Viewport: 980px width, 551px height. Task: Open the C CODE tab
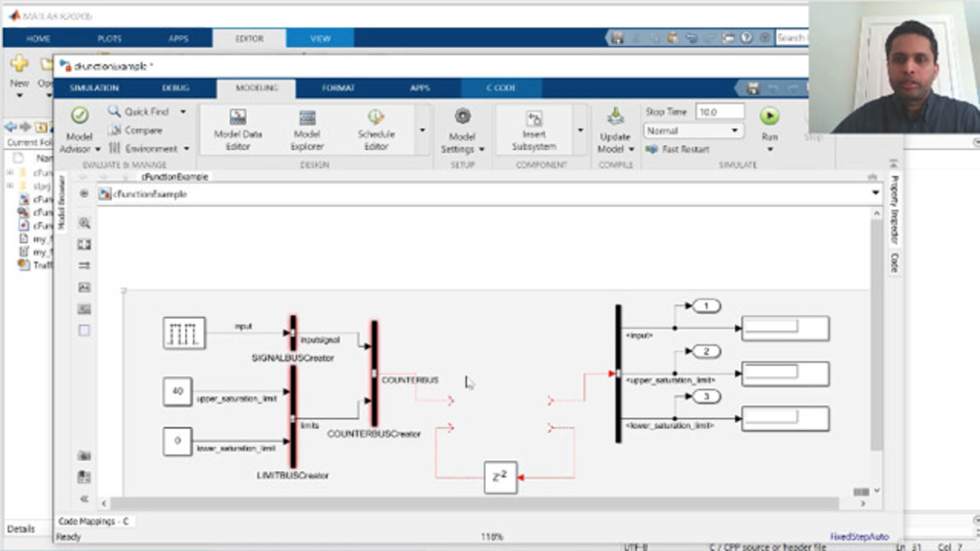(x=501, y=88)
